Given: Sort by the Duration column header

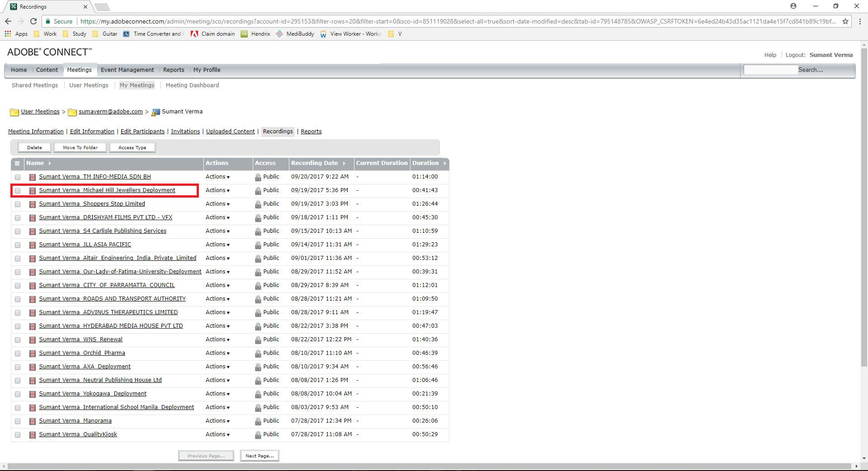Looking at the screenshot, I should (429, 163).
